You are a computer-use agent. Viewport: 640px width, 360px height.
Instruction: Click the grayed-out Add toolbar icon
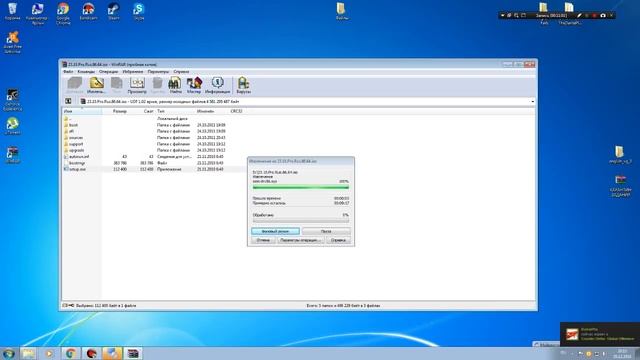(75, 85)
